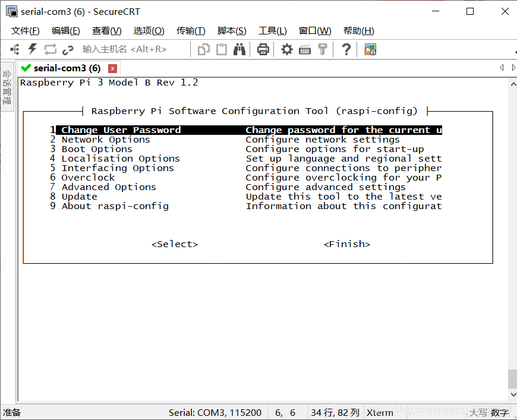Click the next tab right arrow
The image size is (517, 420).
pyautogui.click(x=513, y=68)
